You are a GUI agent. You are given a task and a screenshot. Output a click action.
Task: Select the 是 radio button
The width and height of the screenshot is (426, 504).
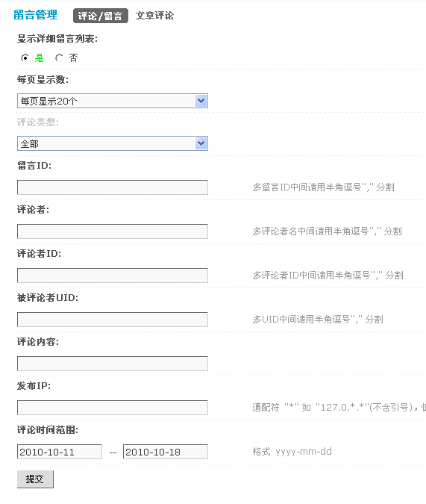click(x=25, y=57)
